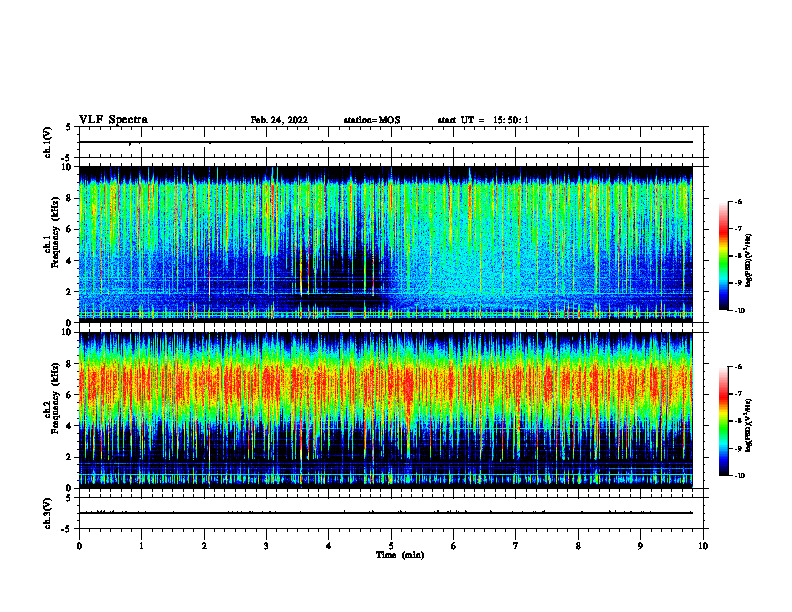Click inside the ch.1 spectrogram panel

click(386, 244)
